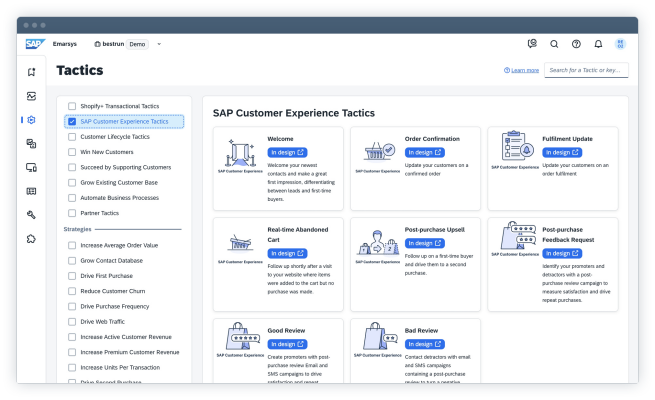Screen dimensions: 655x400
Task: Check Win New Customers filter
Action: tap(72, 152)
